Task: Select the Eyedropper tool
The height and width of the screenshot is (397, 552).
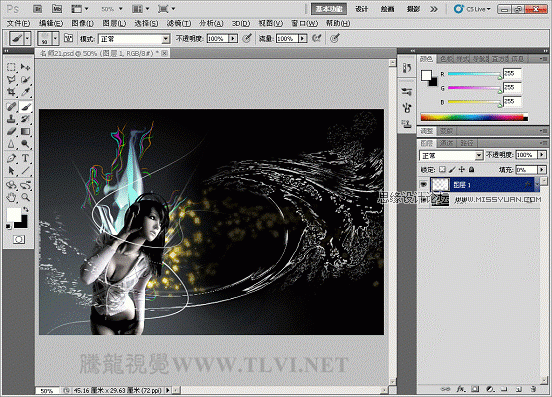Action: pyautogui.click(x=25, y=92)
